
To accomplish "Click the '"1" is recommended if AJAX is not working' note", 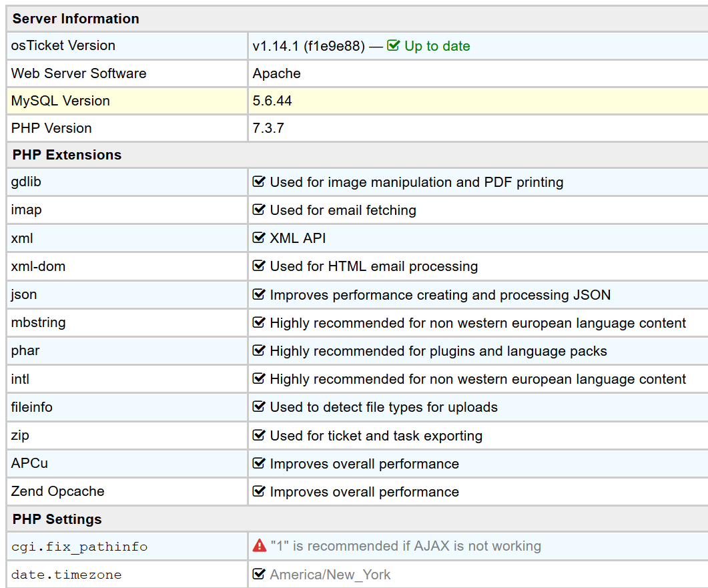I will coord(406,547).
